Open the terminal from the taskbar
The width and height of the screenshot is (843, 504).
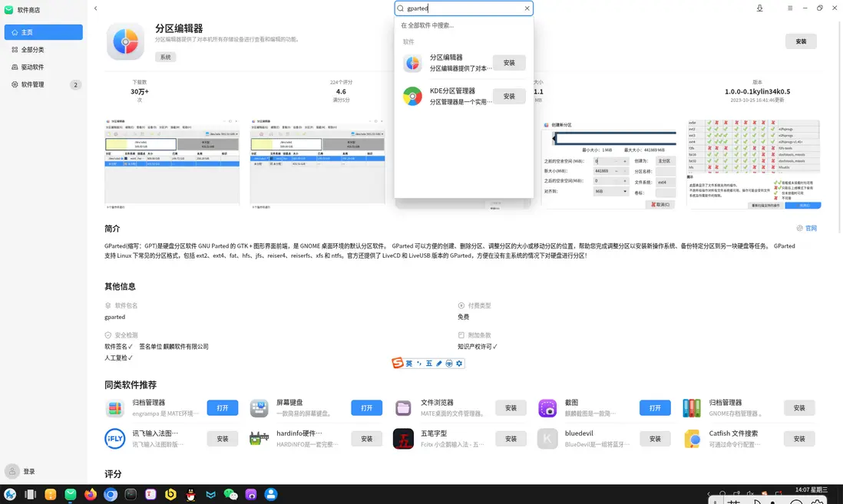pos(131,494)
